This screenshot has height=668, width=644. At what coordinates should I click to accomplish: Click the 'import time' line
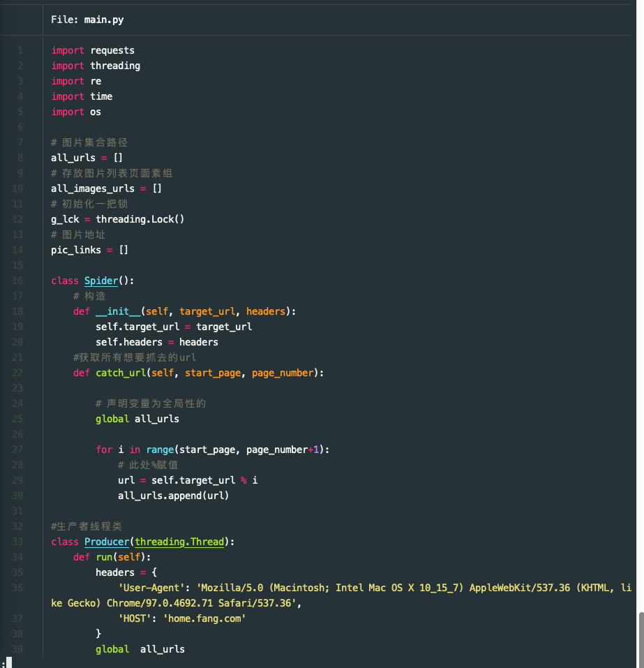tap(82, 96)
